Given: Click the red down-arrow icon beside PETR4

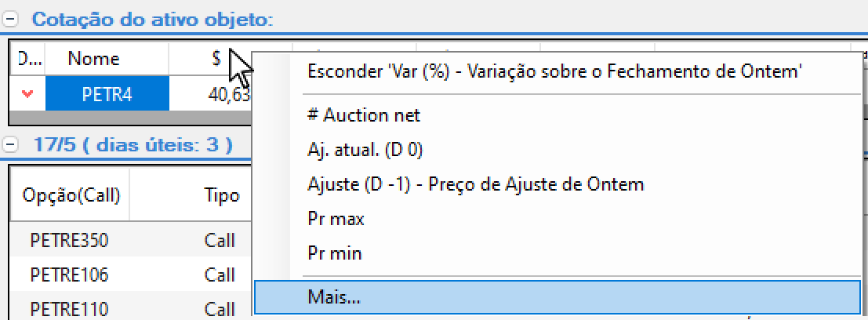Looking at the screenshot, I should pyautogui.click(x=27, y=95).
